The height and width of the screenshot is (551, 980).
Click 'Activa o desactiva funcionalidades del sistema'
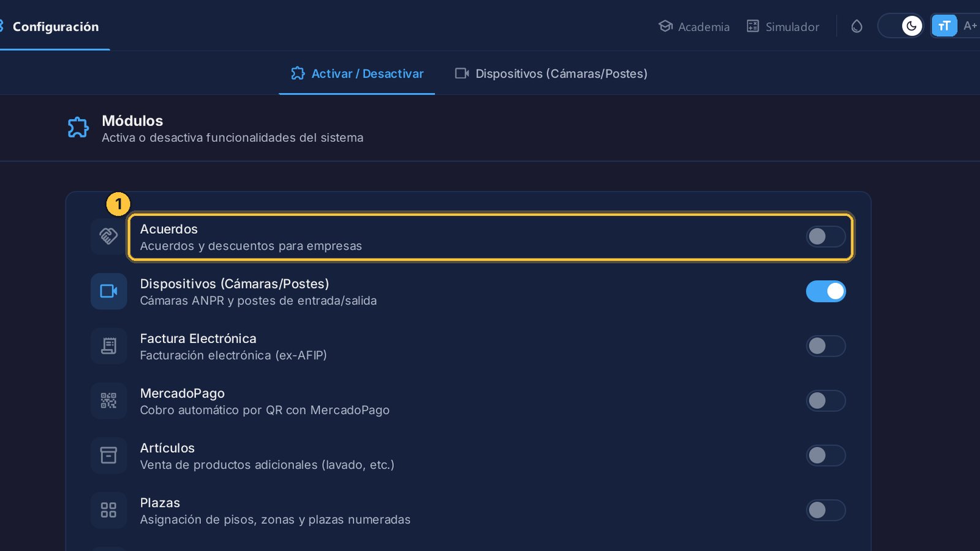233,138
